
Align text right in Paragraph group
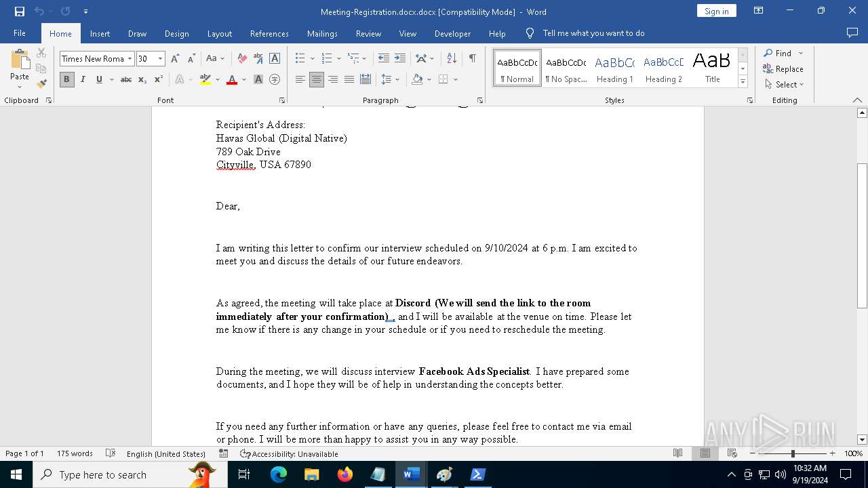[x=333, y=79]
